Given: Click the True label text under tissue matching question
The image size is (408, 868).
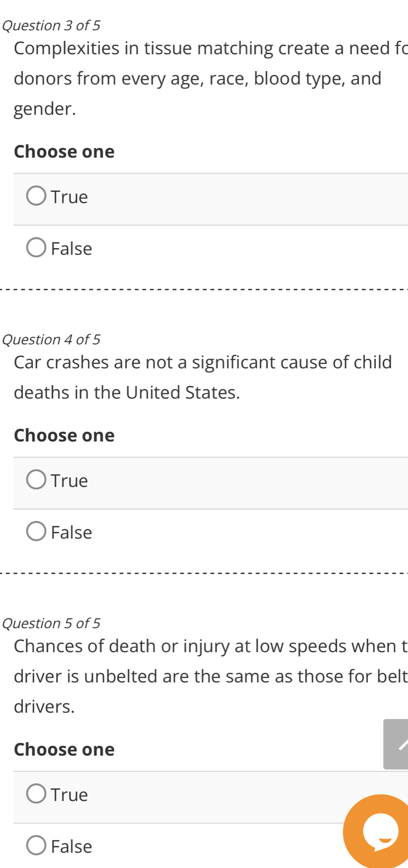Looking at the screenshot, I should coord(70,197).
